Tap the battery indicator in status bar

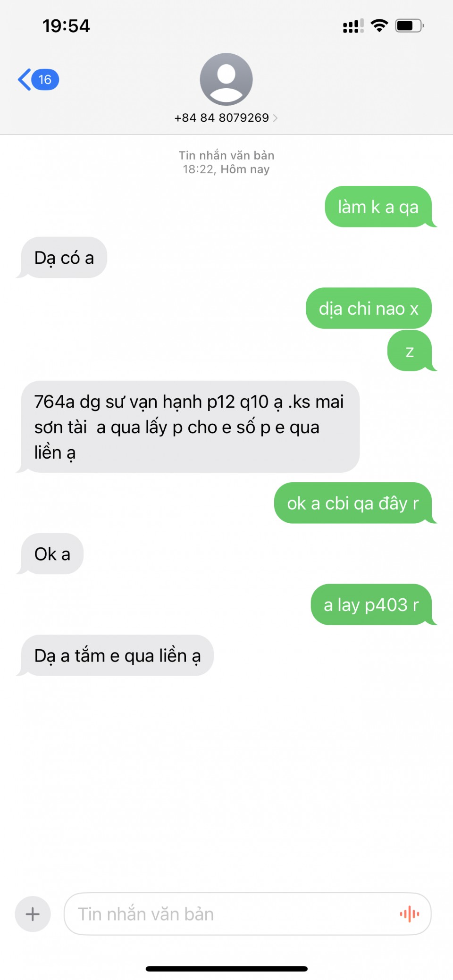pyautogui.click(x=410, y=25)
